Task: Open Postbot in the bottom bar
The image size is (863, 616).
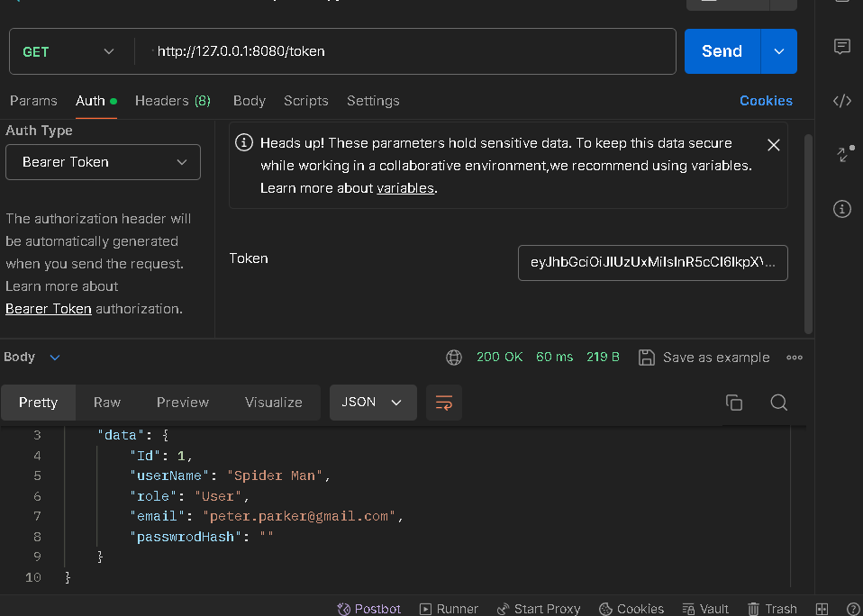Action: coord(369,609)
